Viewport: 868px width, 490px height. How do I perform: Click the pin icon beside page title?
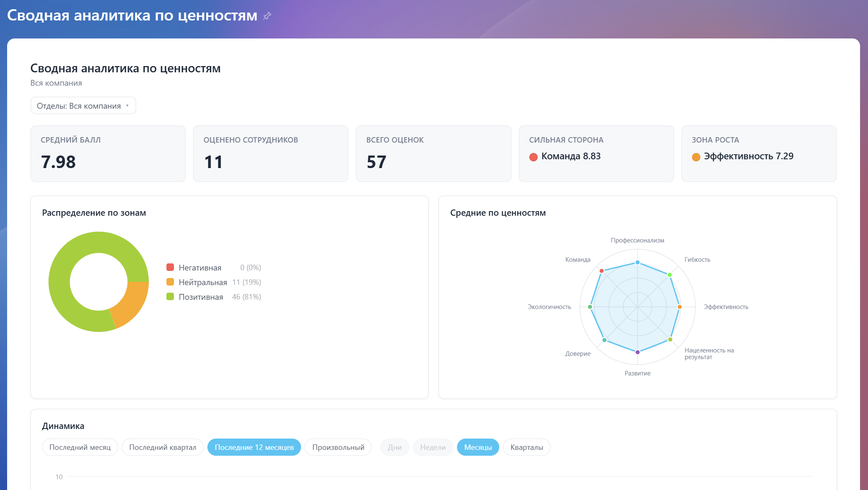point(267,16)
